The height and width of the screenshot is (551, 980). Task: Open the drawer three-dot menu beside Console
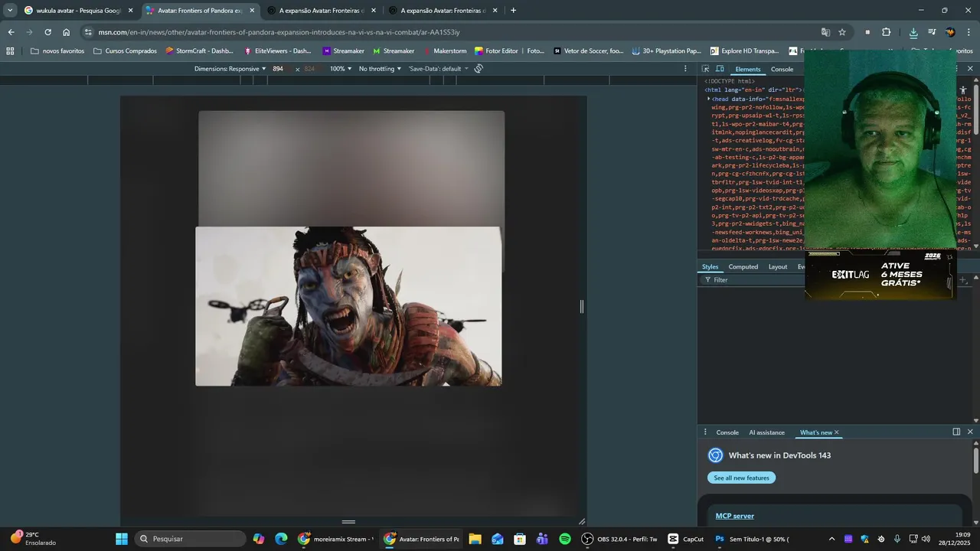[x=705, y=432]
